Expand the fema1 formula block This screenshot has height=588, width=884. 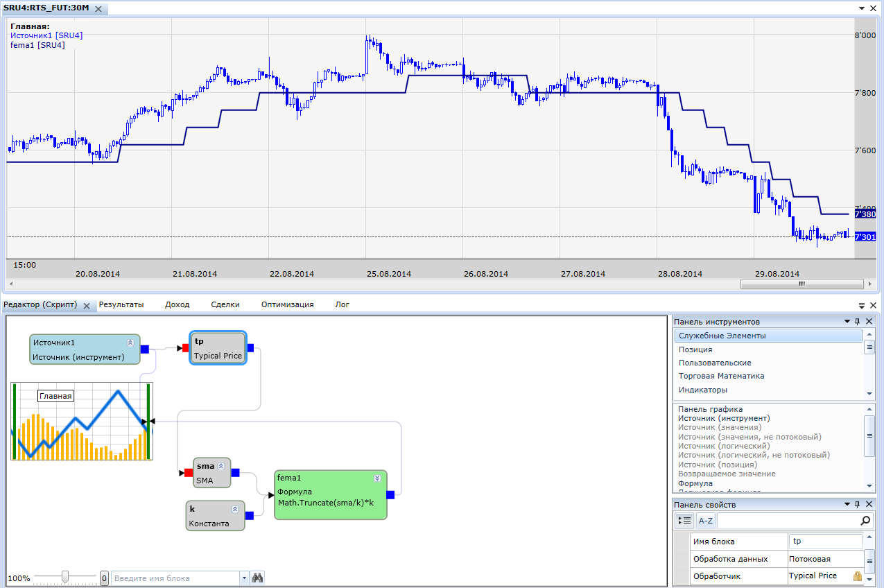click(x=377, y=478)
